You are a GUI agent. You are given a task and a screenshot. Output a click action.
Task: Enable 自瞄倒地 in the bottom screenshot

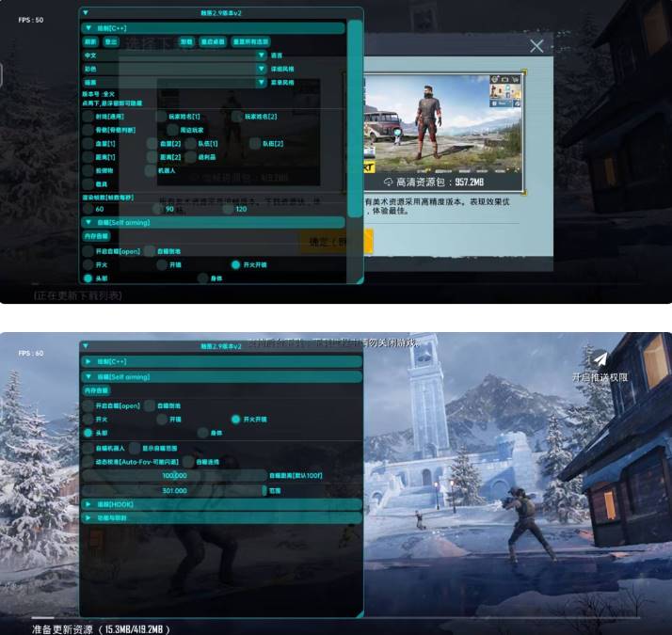[150, 405]
